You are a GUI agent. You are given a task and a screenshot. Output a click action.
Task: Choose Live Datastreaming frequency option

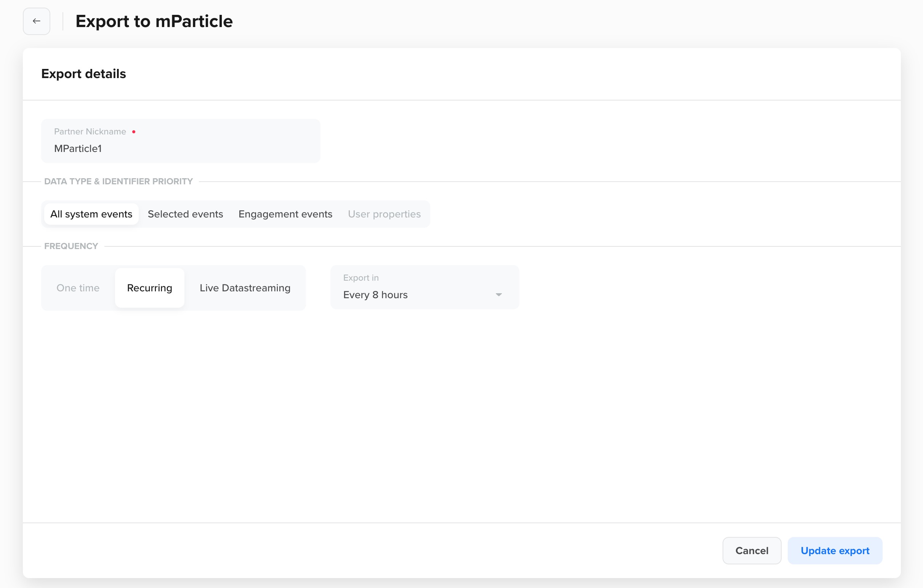(x=245, y=288)
